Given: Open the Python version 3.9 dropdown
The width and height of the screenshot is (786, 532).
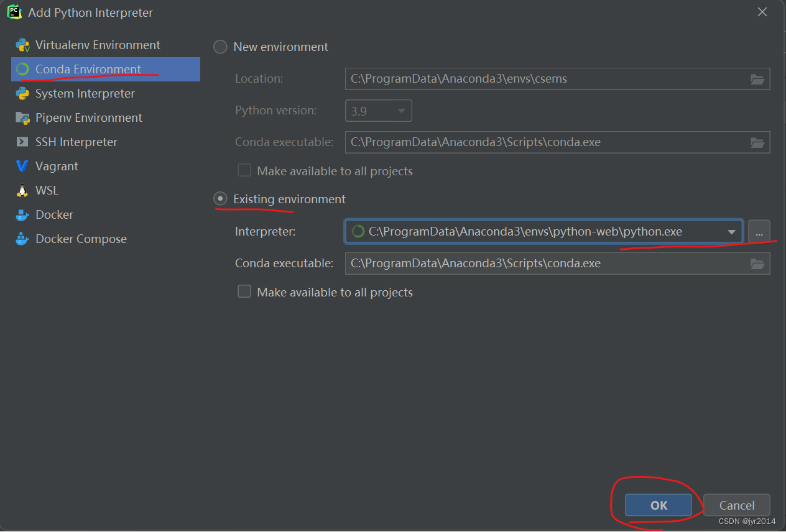Looking at the screenshot, I should pos(379,111).
